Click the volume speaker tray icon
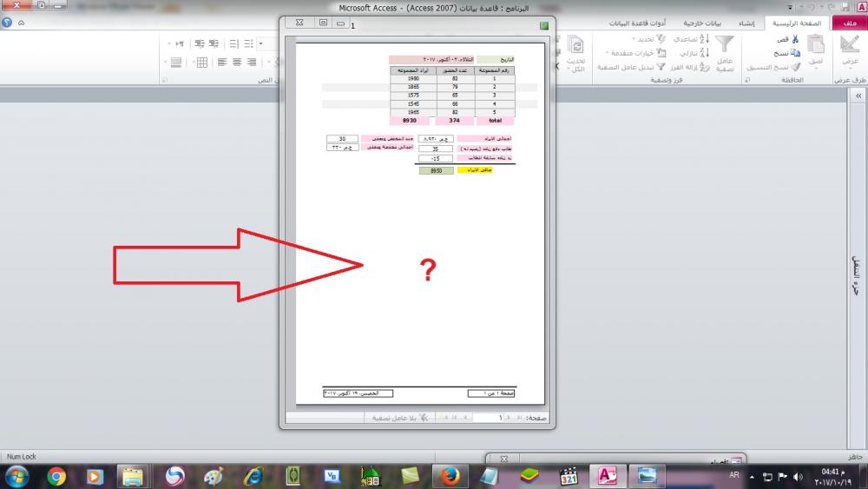The image size is (868, 489). pyautogui.click(x=798, y=476)
